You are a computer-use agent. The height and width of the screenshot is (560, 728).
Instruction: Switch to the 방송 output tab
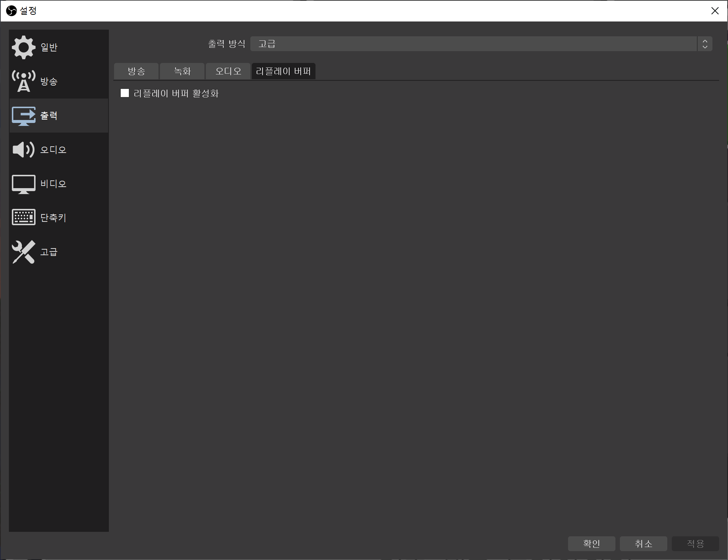pyautogui.click(x=136, y=71)
